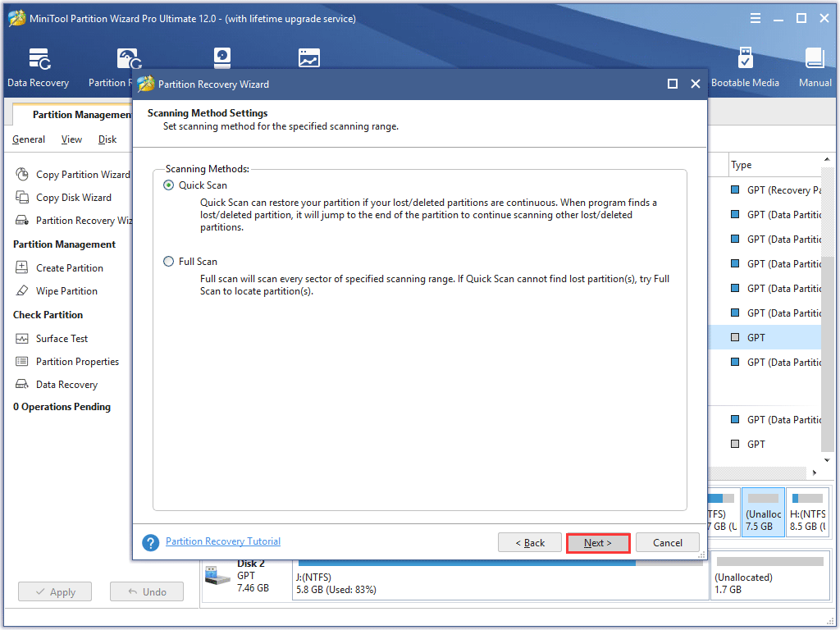
Task: Click the Create Partition sidebar label
Action: pyautogui.click(x=70, y=268)
